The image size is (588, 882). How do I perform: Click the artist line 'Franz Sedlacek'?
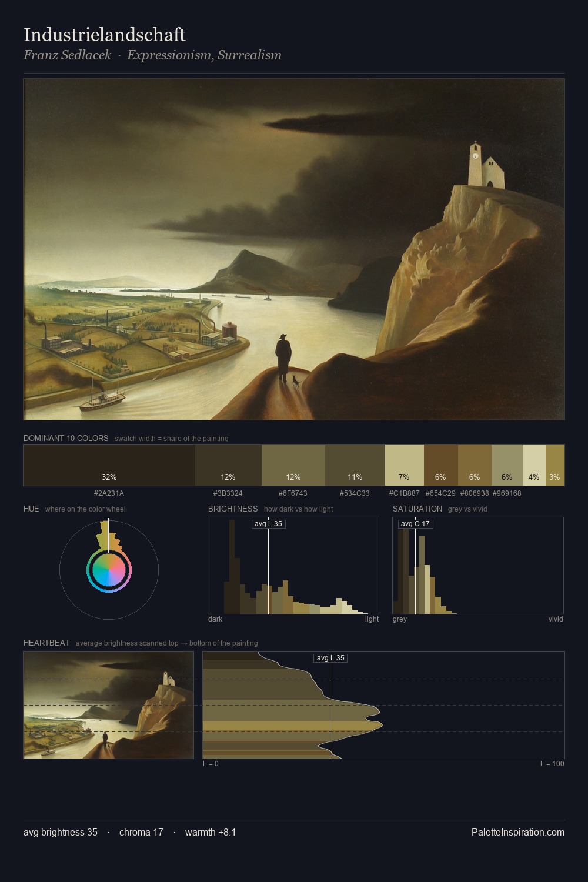pos(67,55)
